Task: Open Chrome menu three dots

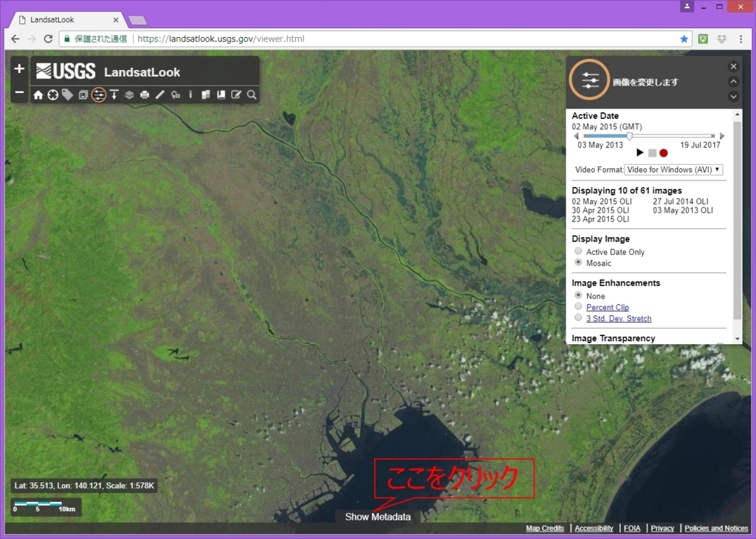Action: click(x=740, y=39)
